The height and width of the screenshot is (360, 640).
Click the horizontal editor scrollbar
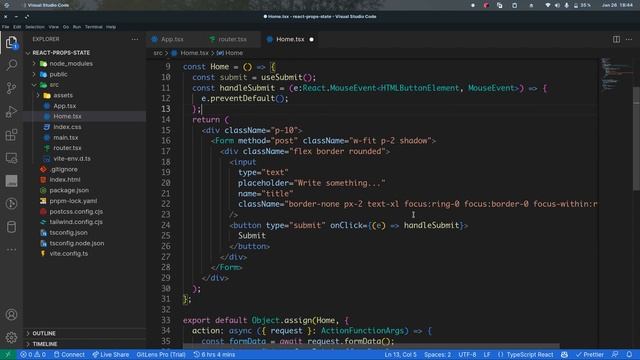(371, 346)
